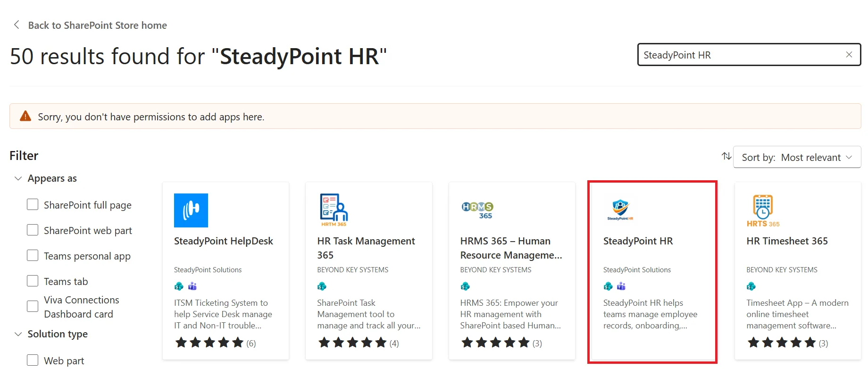868x369 pixels.
Task: Click the SharePoint Task Management tool description
Action: click(369, 314)
